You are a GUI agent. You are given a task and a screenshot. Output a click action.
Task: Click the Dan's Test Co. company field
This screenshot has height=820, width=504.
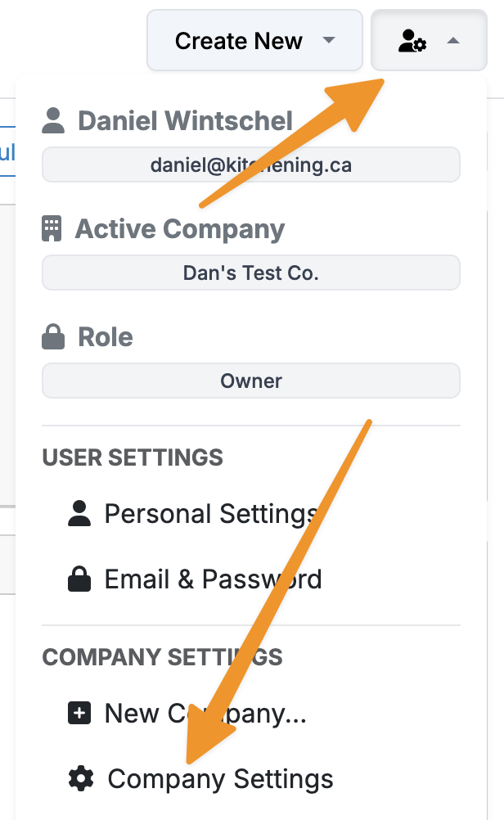click(251, 273)
